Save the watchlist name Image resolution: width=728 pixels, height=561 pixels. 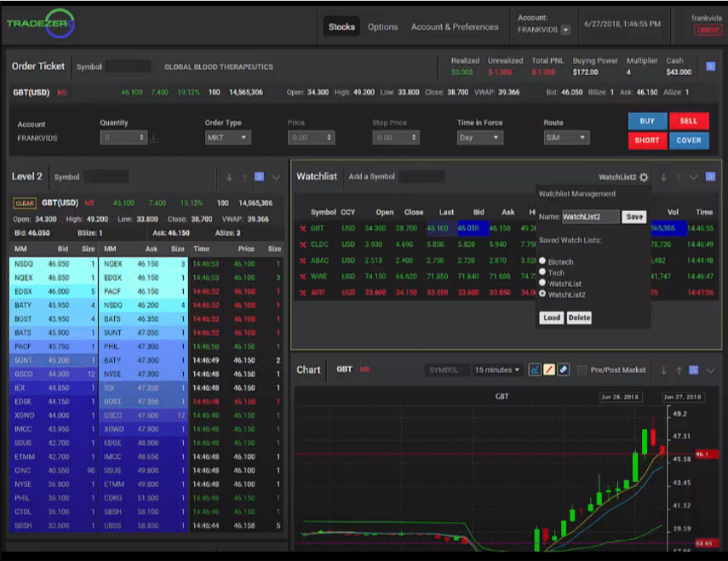(x=634, y=217)
